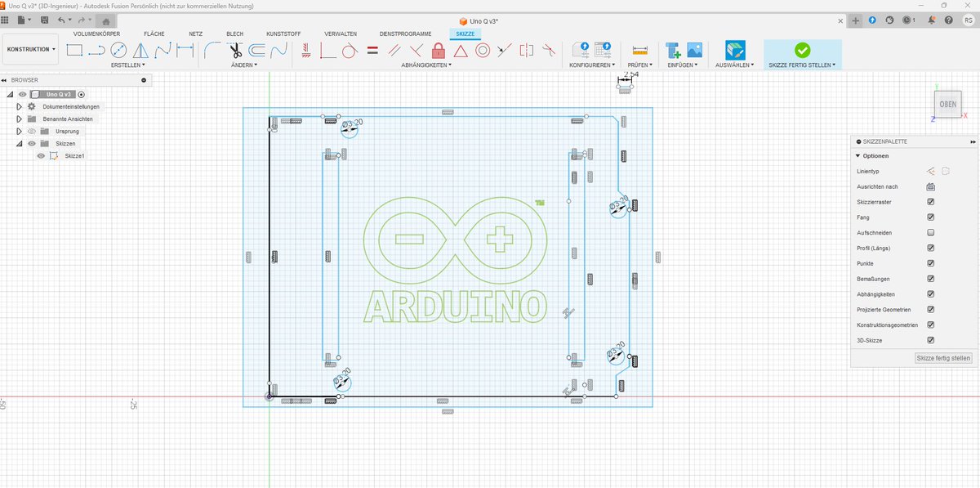Open the KONSTRUKTION workspace dropdown
Screen dimensions: 980x488
[x=31, y=49]
